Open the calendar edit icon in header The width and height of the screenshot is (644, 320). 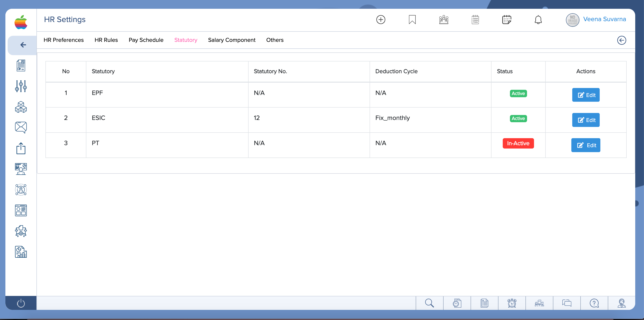tap(507, 20)
